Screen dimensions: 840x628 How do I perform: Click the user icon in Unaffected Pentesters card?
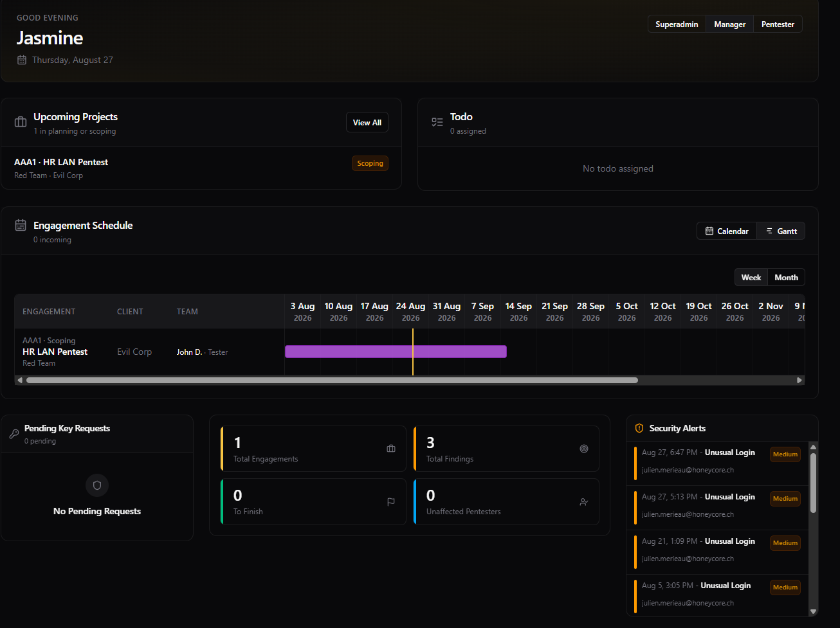tap(584, 502)
